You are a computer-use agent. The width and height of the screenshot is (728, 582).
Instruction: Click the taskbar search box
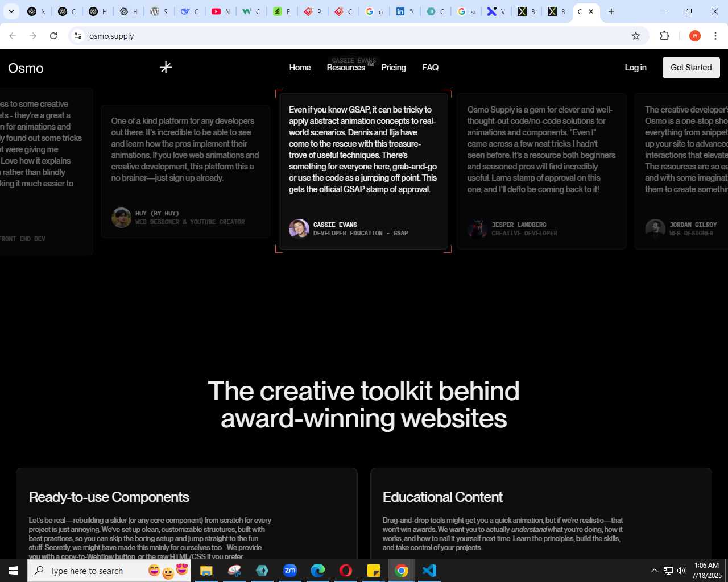tap(110, 571)
